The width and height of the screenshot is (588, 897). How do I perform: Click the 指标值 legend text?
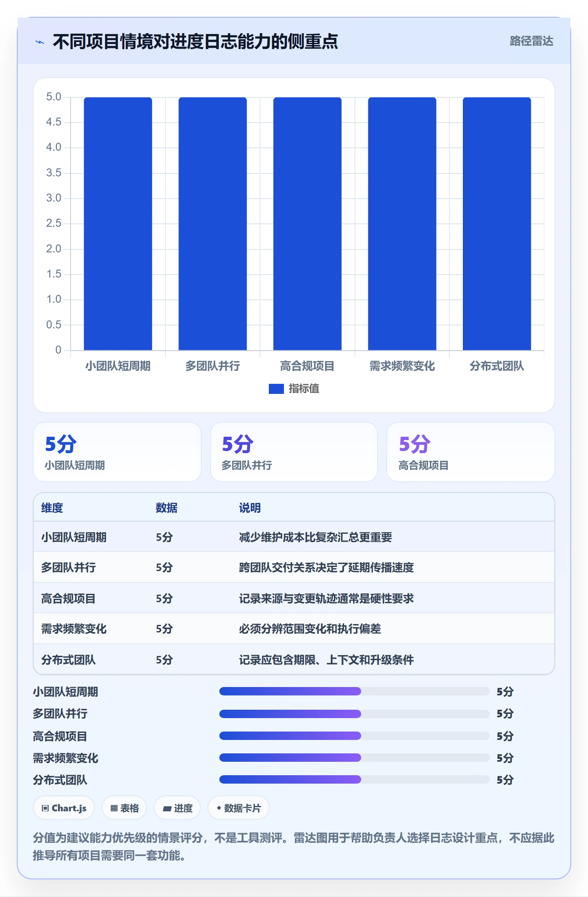304,389
